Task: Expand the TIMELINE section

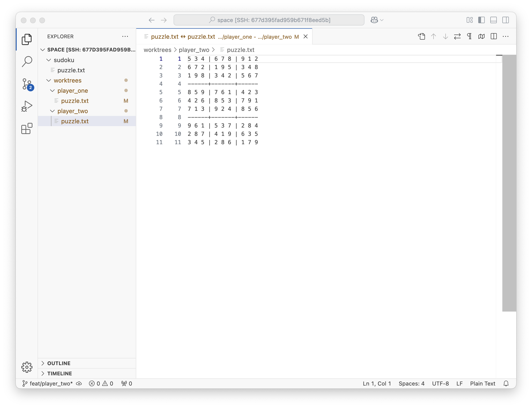Action: (60, 373)
